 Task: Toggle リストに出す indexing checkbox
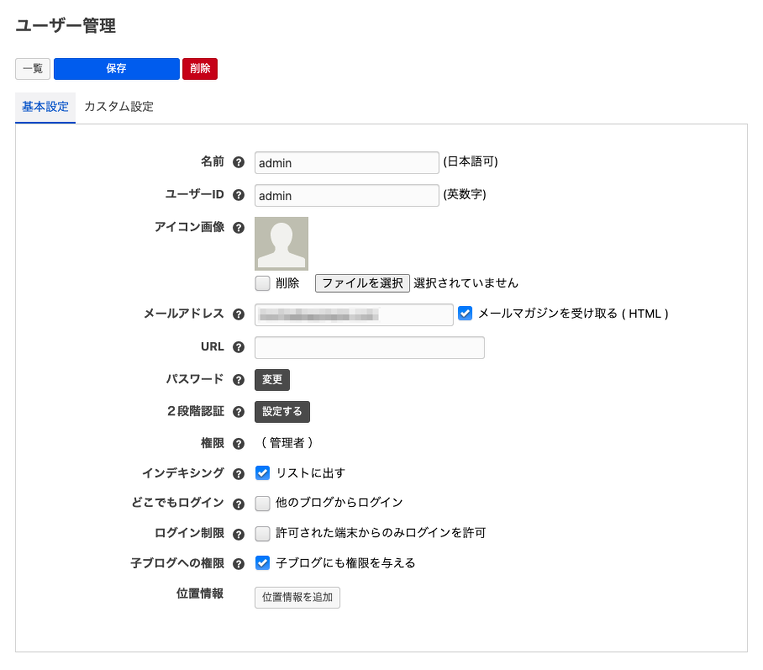coord(263,473)
